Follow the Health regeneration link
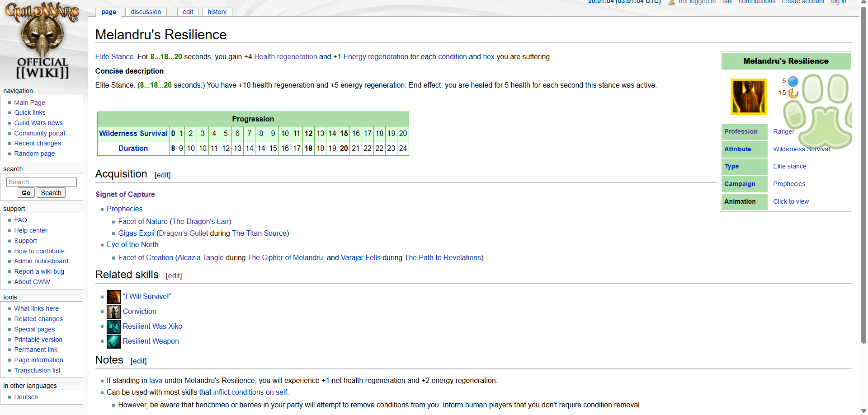This screenshot has height=415, width=868. [285, 57]
